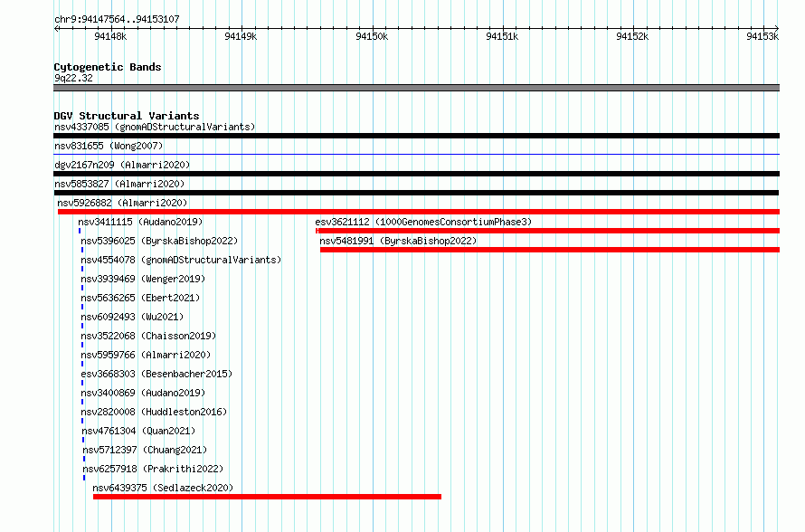Viewport: 805px width, 532px height.
Task: Open the nsv5926882 (Almarri2020) label
Action: (x=122, y=203)
